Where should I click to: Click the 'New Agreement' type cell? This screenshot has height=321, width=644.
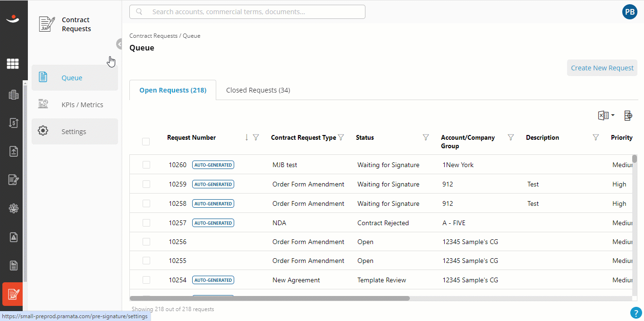[296, 280]
